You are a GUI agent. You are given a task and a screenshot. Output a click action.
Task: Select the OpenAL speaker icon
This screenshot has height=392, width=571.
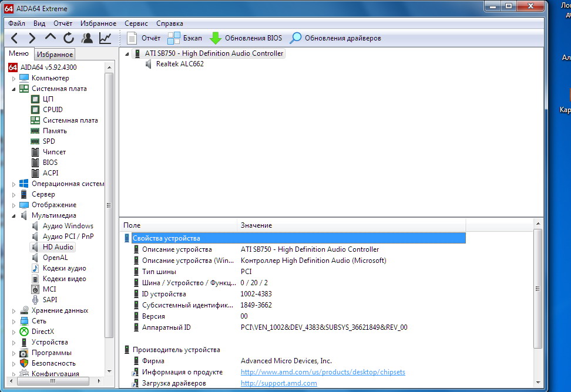pos(35,258)
